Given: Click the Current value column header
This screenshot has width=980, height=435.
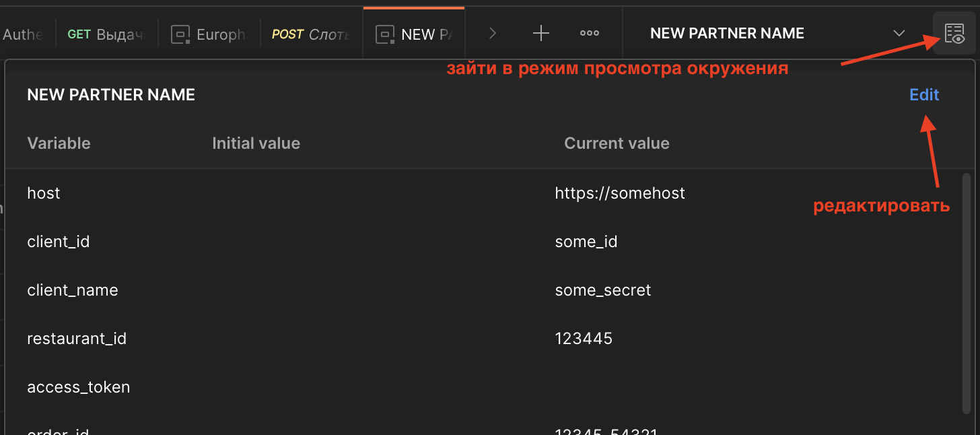Looking at the screenshot, I should pos(617,143).
